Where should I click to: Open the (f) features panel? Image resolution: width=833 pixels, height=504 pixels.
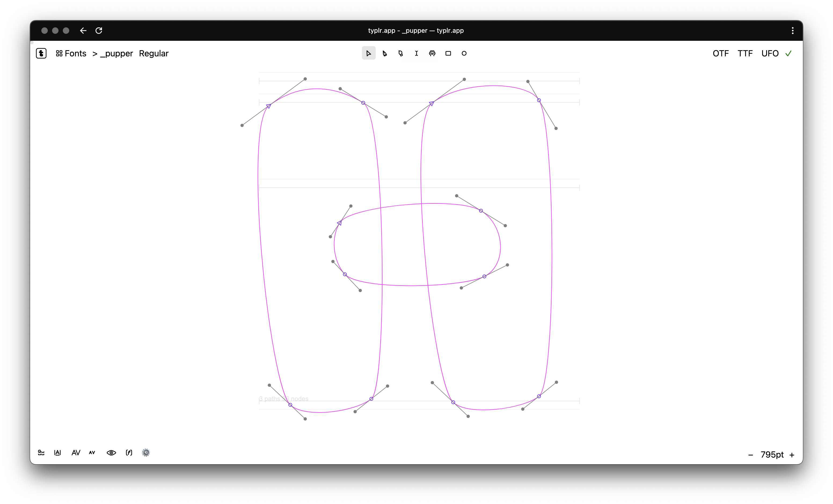point(129,453)
